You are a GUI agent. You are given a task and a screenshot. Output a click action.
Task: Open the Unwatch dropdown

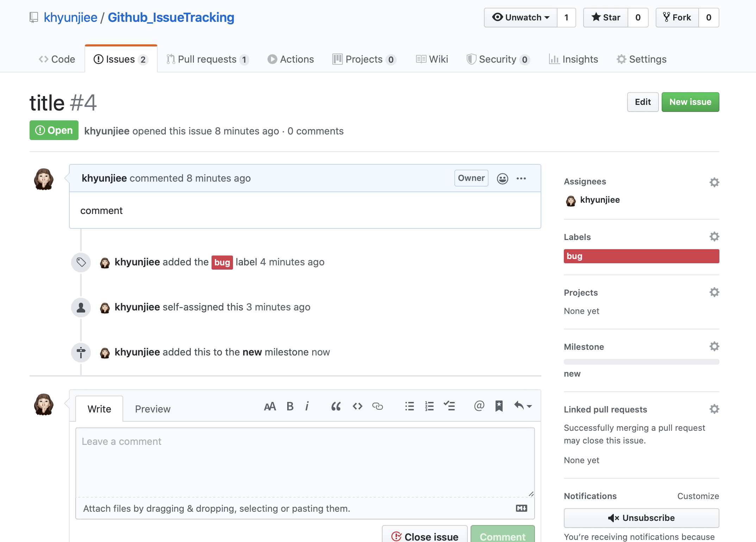pos(521,18)
